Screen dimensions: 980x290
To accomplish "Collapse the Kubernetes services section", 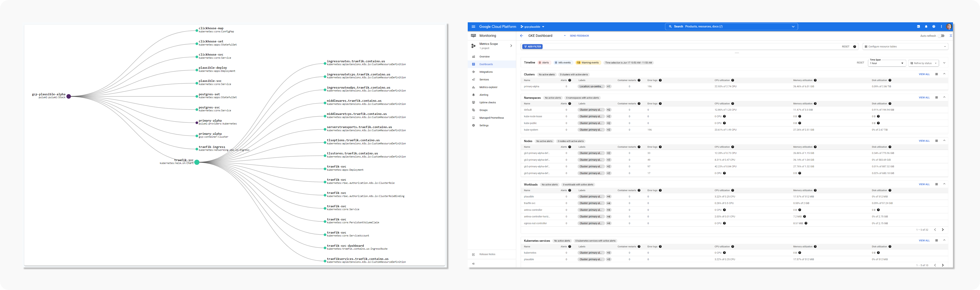I will click(944, 240).
